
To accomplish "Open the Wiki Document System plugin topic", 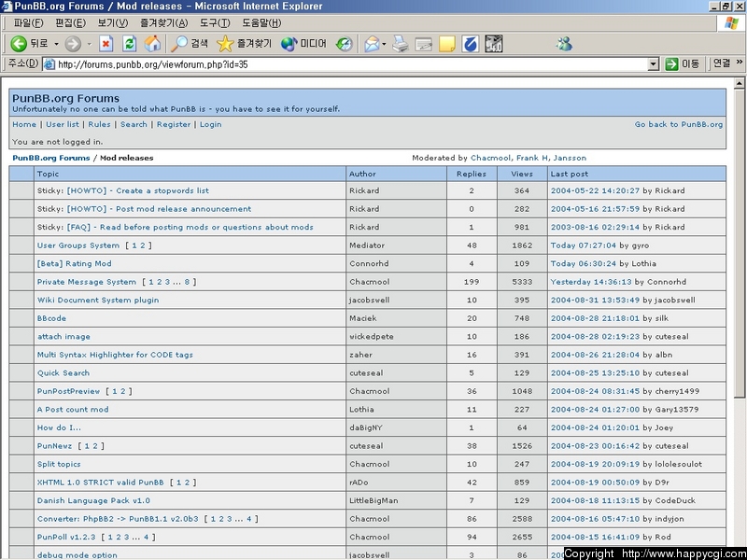I will pyautogui.click(x=98, y=300).
